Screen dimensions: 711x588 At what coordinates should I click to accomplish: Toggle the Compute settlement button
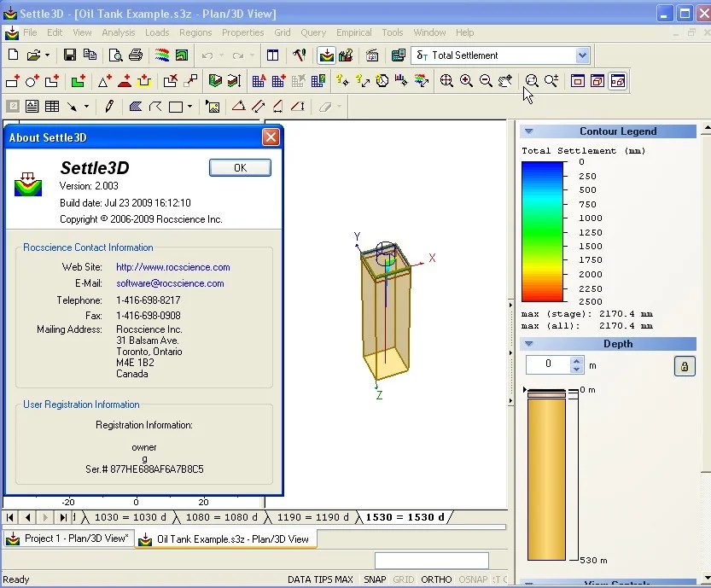coord(326,55)
